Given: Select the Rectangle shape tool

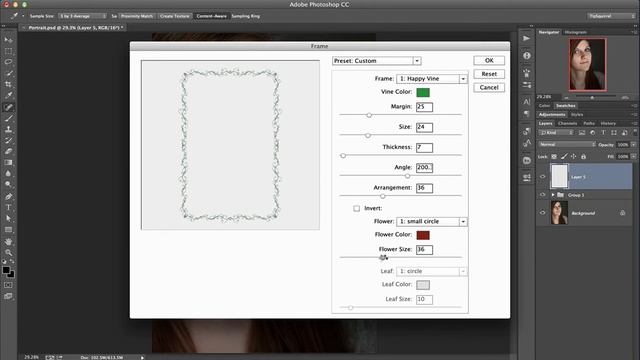Looking at the screenshot, I should [8, 230].
